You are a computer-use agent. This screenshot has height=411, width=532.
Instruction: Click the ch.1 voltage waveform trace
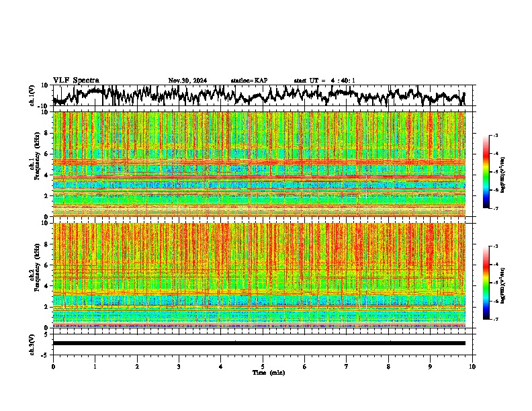tap(259, 95)
